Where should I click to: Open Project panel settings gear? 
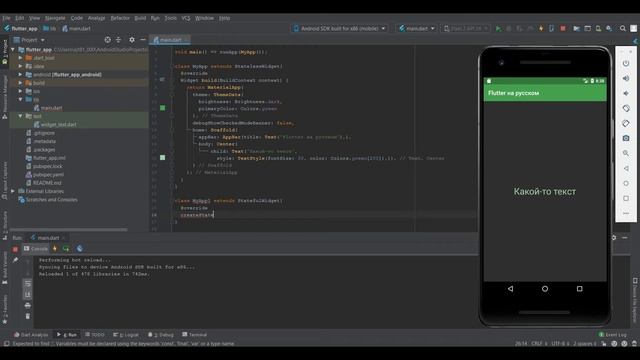point(132,40)
